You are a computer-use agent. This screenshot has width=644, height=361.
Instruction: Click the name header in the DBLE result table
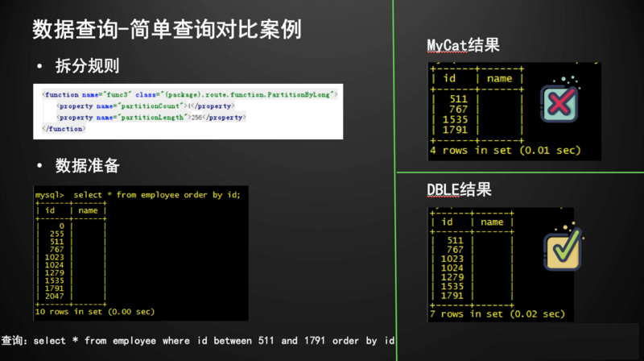[x=492, y=222]
